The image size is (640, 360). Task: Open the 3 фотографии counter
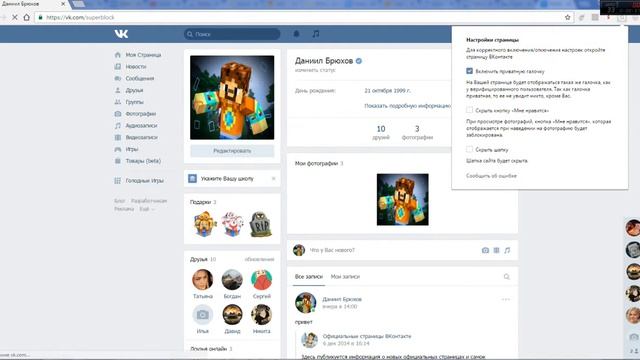[417, 133]
